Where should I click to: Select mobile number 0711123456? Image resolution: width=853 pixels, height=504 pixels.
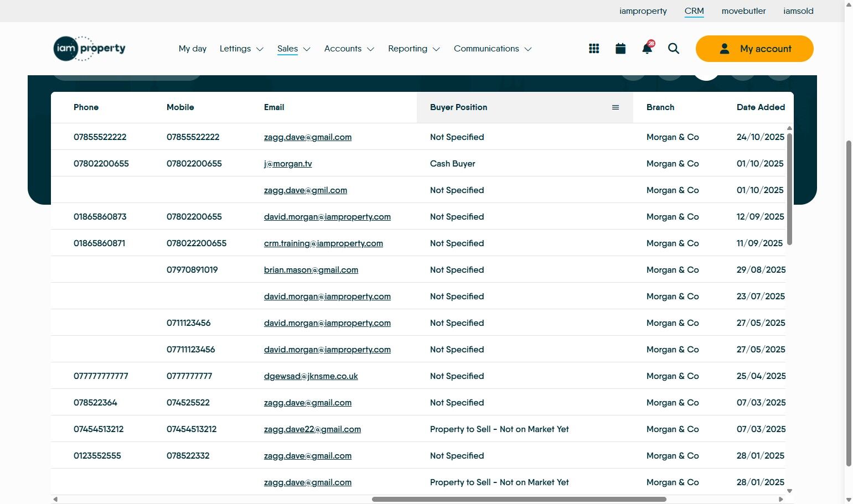(189, 323)
